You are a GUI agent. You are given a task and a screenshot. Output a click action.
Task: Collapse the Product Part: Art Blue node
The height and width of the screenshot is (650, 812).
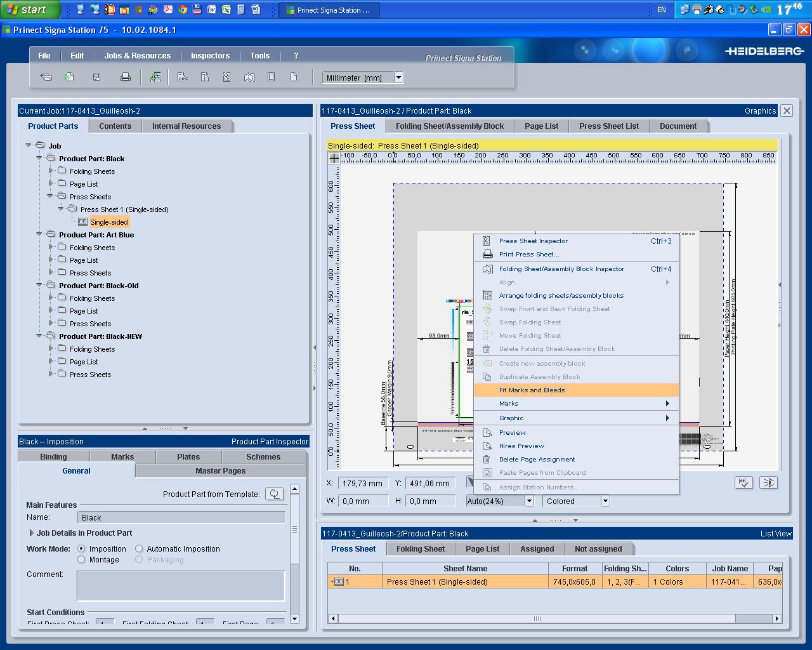click(39, 234)
